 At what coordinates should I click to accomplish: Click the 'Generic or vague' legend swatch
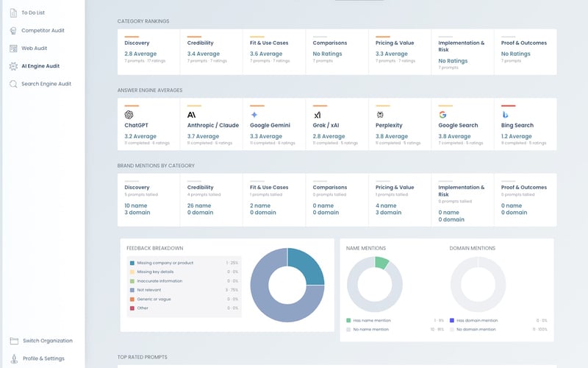pos(132,300)
